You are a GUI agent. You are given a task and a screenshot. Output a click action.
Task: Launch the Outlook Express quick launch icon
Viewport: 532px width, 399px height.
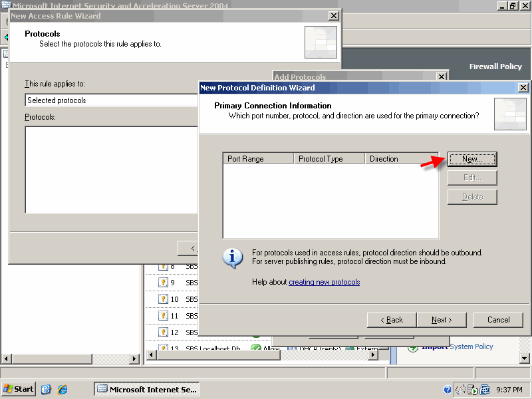click(46, 390)
